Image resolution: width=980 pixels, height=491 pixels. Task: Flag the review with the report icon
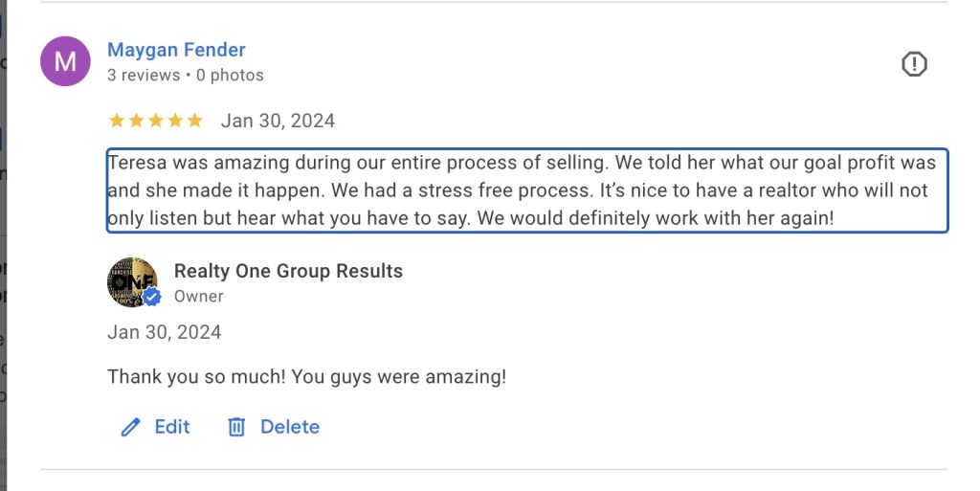pos(915,64)
